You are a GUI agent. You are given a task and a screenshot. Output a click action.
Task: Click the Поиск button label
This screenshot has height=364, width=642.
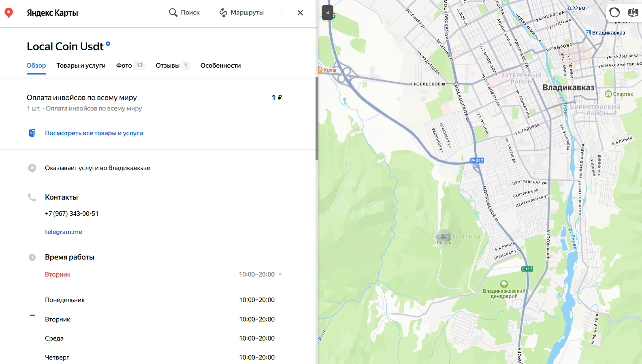coord(190,13)
